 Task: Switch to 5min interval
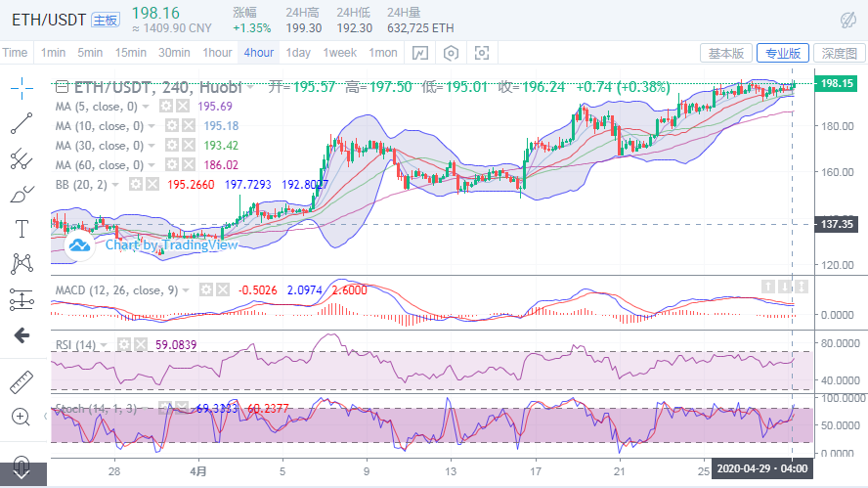point(90,53)
